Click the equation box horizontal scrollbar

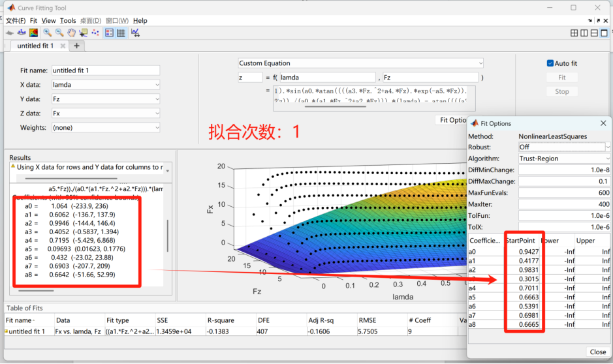(336, 106)
